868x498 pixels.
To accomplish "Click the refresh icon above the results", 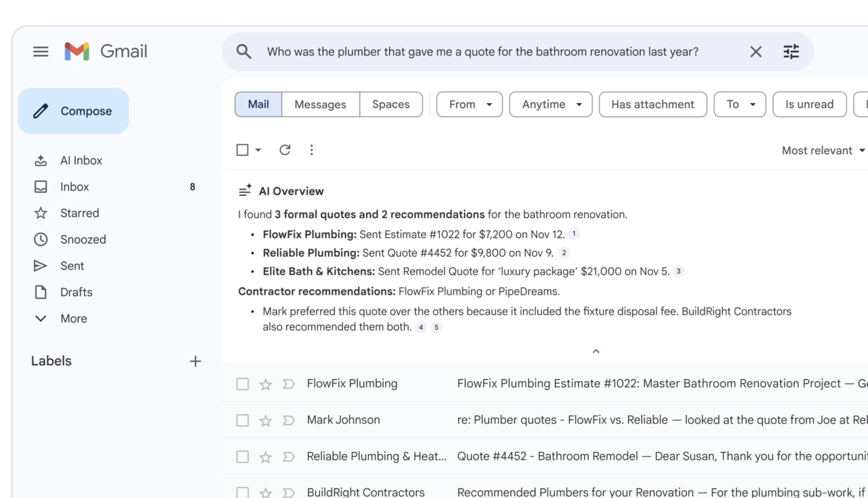I will [285, 150].
